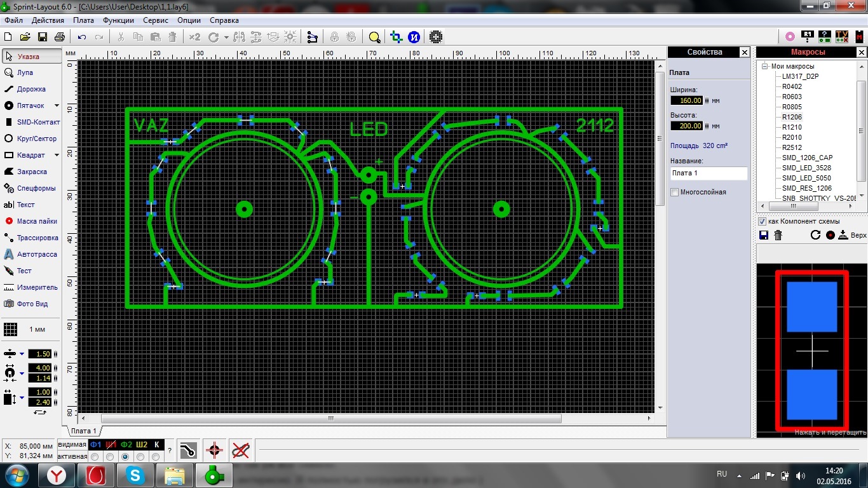Open a file using the folder icon
Viewport: 868px width, 488px height.
(25, 37)
